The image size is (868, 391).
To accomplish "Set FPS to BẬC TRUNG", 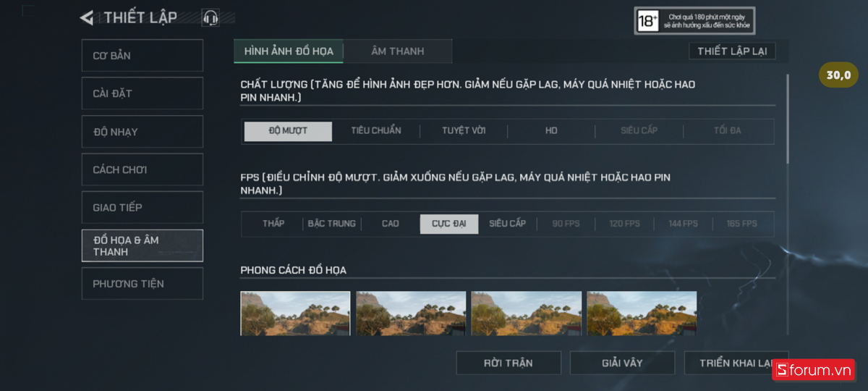I will click(x=332, y=224).
